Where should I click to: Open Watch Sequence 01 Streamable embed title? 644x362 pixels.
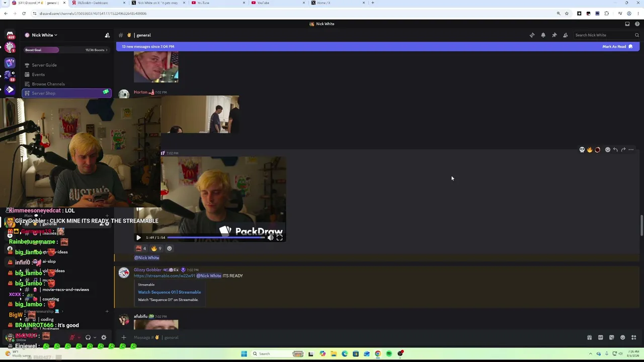pos(170,292)
